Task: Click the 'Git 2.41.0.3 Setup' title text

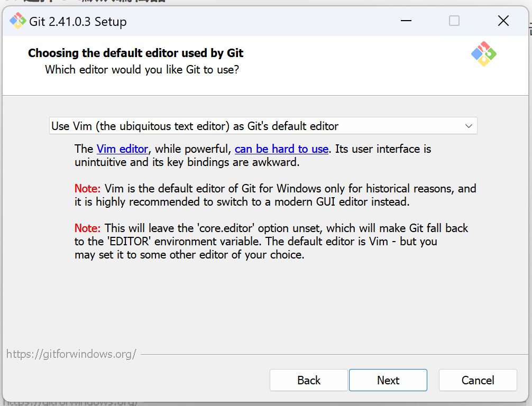Action: click(x=78, y=22)
